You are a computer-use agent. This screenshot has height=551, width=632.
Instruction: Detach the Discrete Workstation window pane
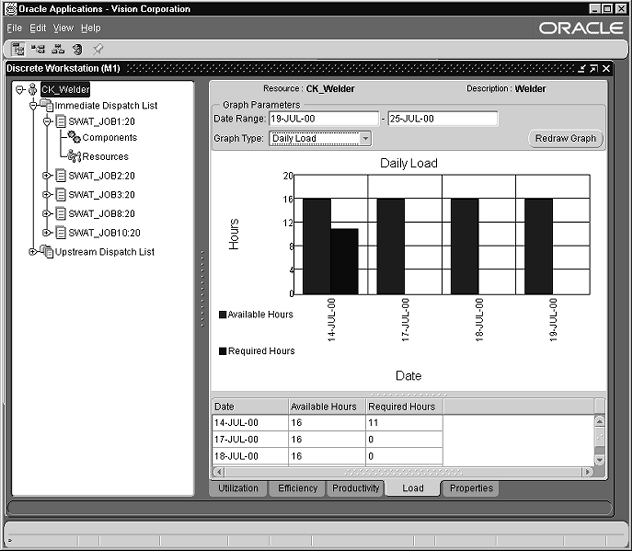pos(582,69)
